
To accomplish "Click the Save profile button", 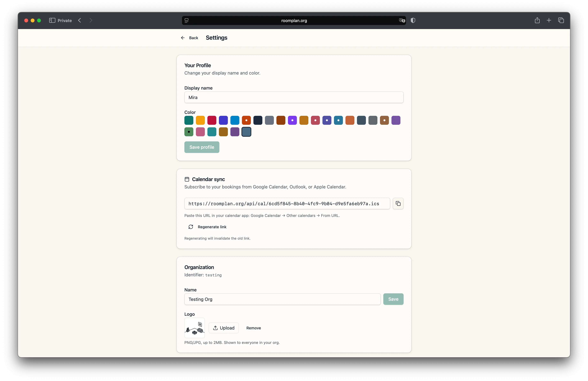I will (x=202, y=147).
